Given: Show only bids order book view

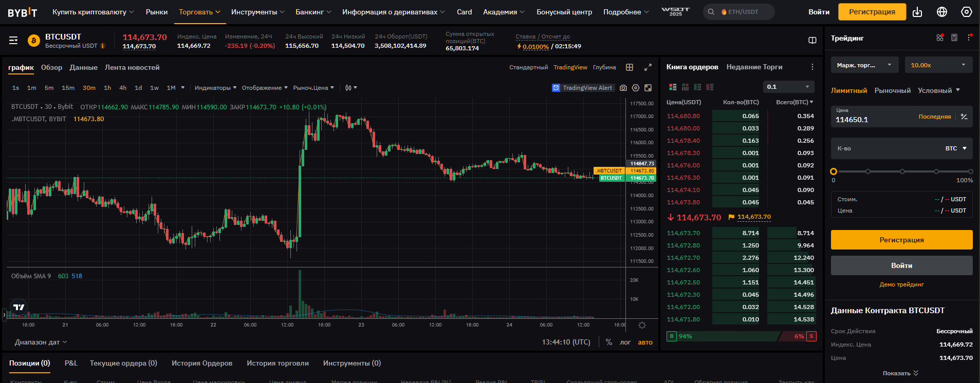Looking at the screenshot, I should pyautogui.click(x=697, y=87).
